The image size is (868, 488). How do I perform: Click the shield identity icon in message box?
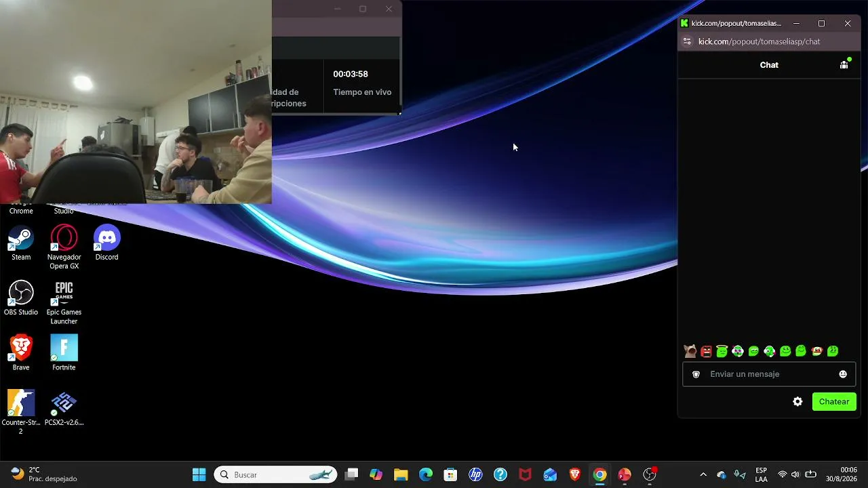click(x=696, y=374)
